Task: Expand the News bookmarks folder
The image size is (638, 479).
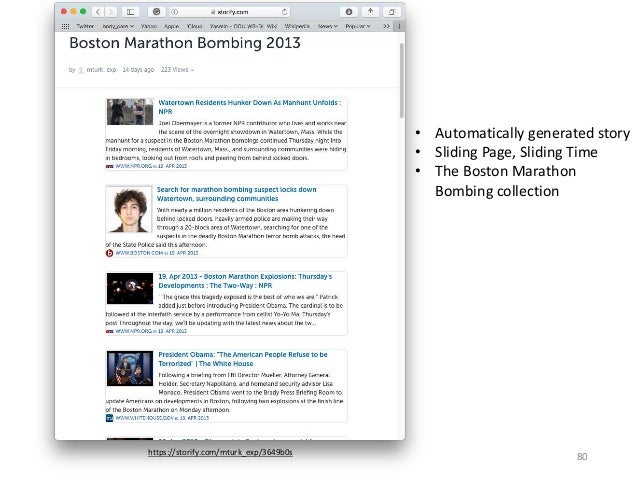Action: [x=328, y=26]
